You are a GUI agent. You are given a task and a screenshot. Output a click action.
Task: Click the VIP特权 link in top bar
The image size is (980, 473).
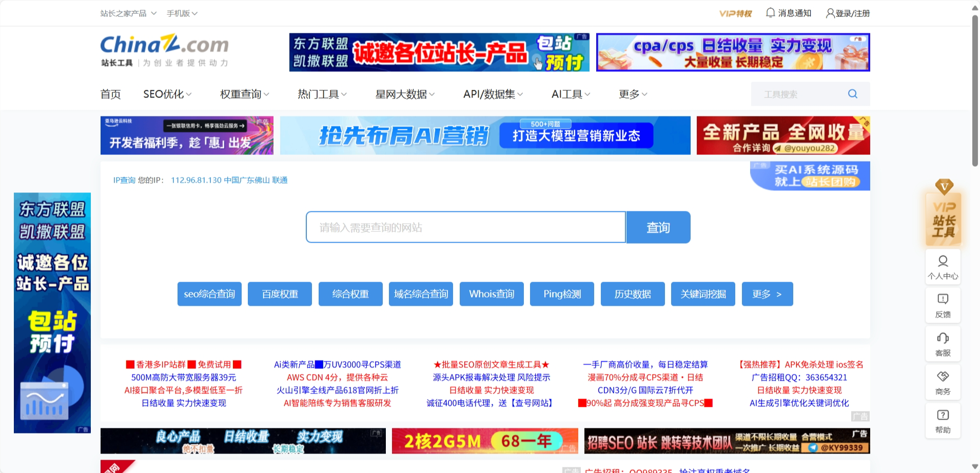click(x=735, y=13)
